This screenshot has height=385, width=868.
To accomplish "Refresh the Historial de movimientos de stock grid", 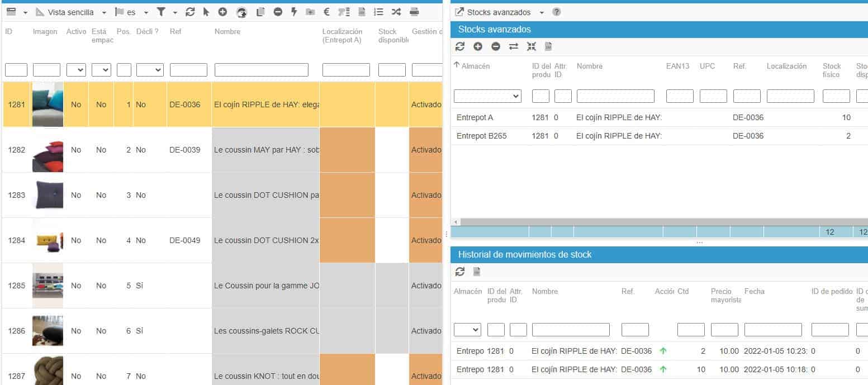I will pos(460,272).
